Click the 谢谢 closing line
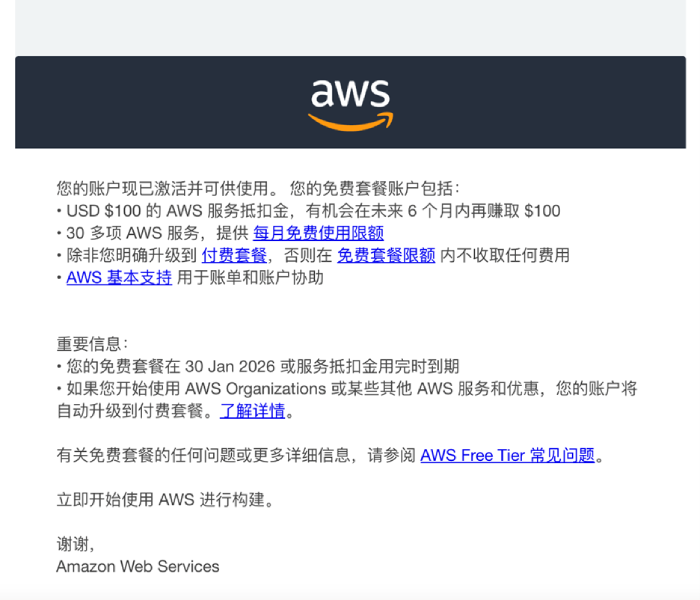This screenshot has width=700, height=600. coord(75,544)
